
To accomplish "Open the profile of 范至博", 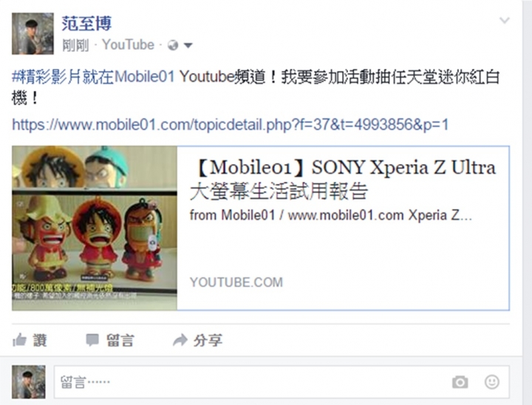I will [86, 24].
